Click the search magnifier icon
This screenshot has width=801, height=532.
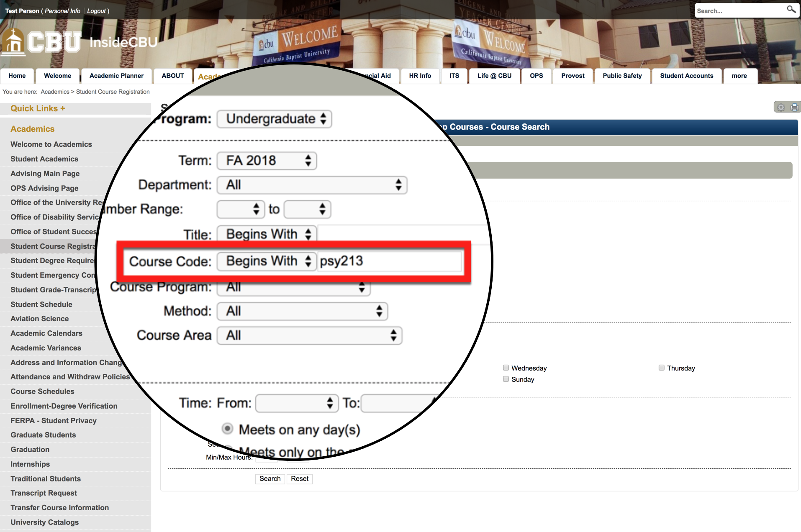click(791, 10)
